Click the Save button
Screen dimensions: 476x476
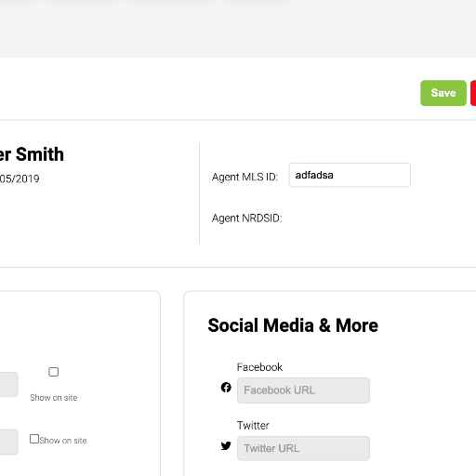click(443, 93)
